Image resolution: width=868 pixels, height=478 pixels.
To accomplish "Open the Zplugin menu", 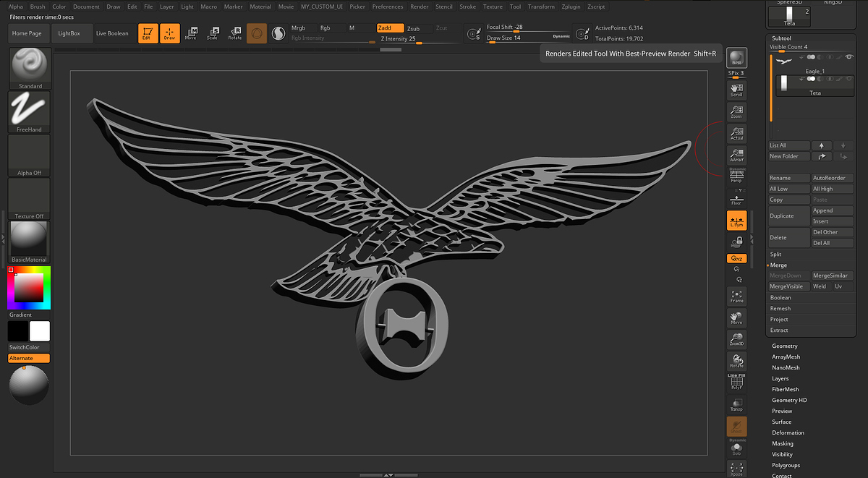I will coord(570,7).
